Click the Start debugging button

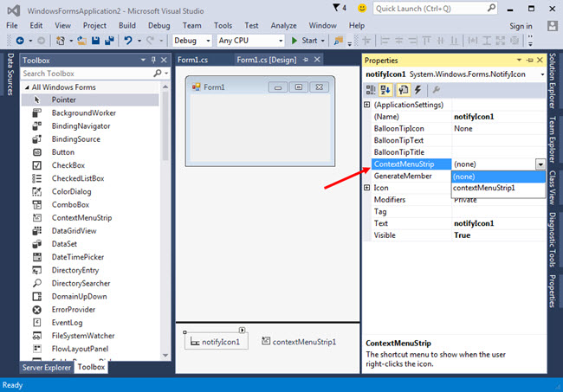click(x=307, y=41)
